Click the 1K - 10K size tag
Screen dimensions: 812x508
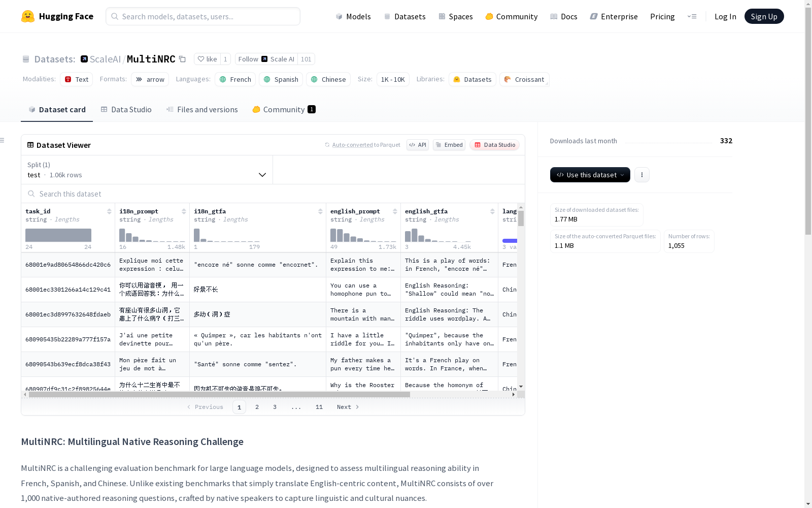tap(393, 79)
